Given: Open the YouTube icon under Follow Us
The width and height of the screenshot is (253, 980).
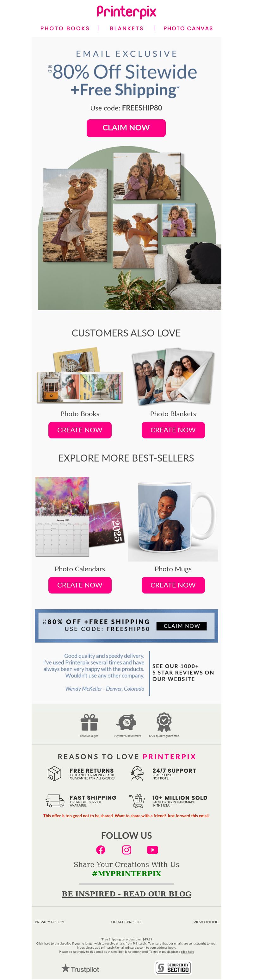Looking at the screenshot, I should tap(152, 850).
